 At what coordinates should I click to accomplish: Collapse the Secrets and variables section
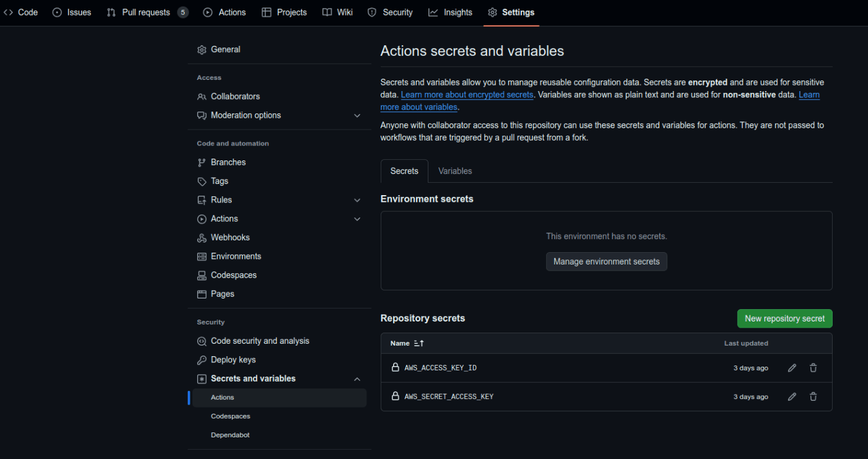coord(357,378)
